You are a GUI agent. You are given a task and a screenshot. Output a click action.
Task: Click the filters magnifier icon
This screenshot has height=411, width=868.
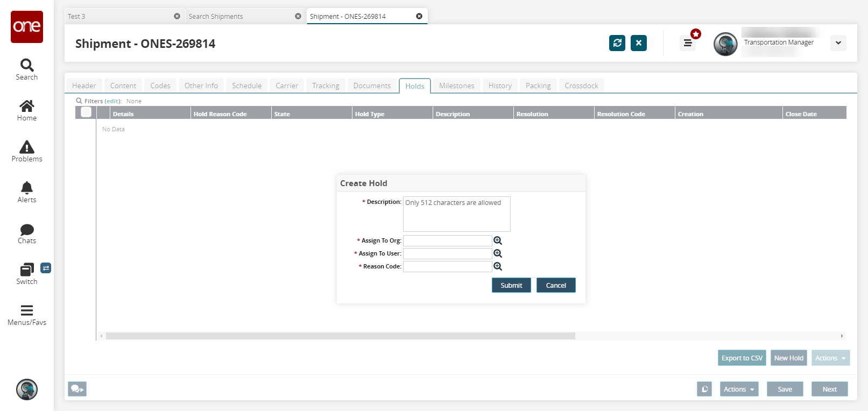[x=79, y=101]
